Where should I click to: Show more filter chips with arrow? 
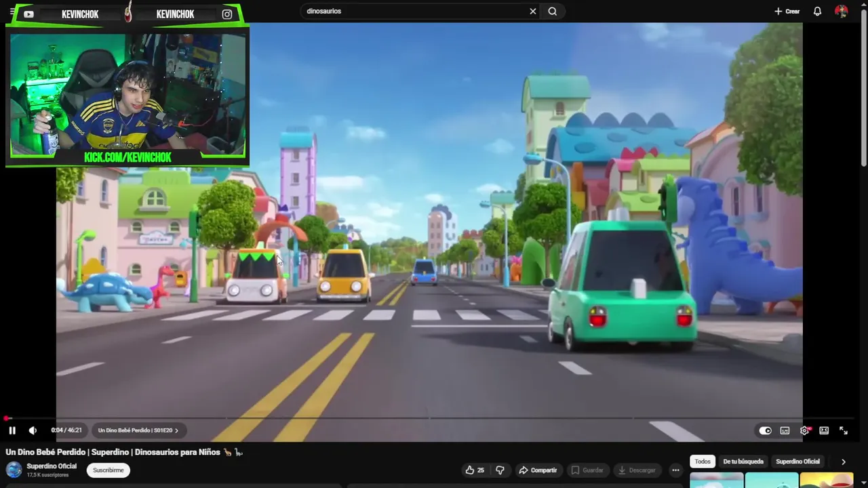843,462
